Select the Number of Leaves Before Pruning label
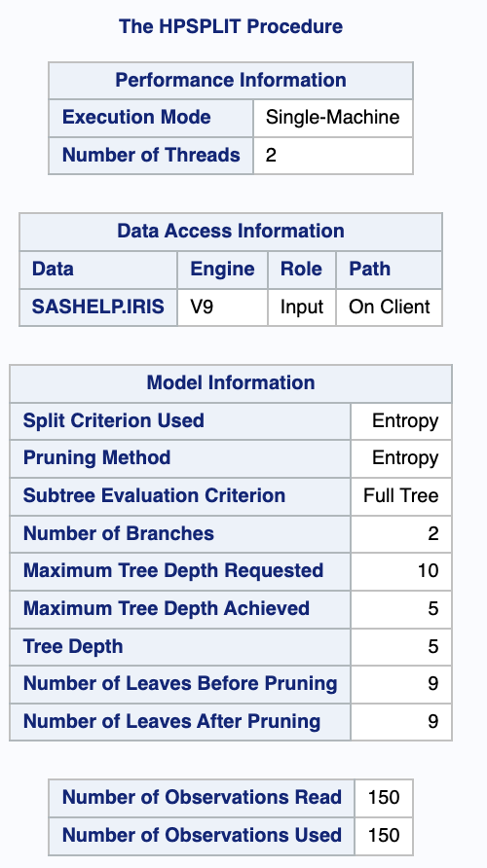The image size is (487, 868). pyautogui.click(x=180, y=684)
